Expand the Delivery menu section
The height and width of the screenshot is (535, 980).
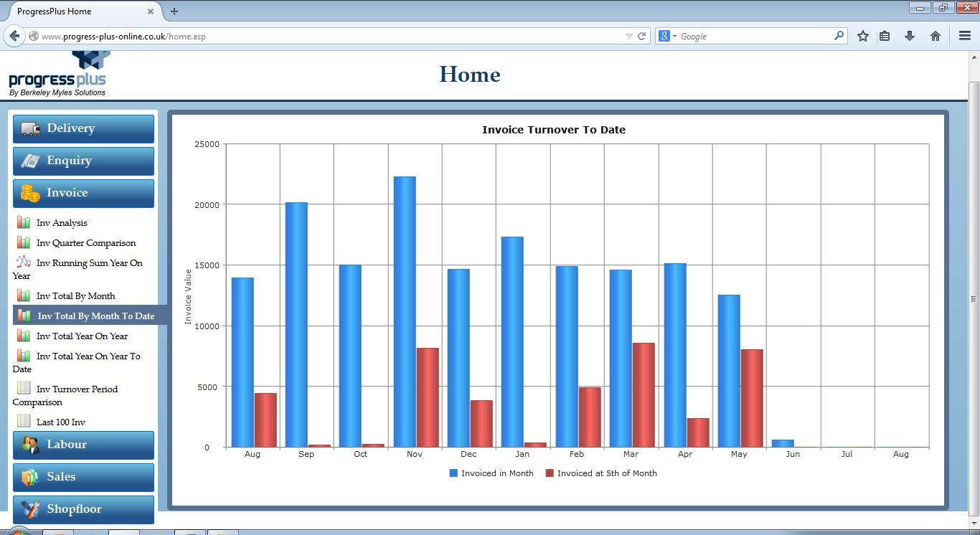click(83, 128)
